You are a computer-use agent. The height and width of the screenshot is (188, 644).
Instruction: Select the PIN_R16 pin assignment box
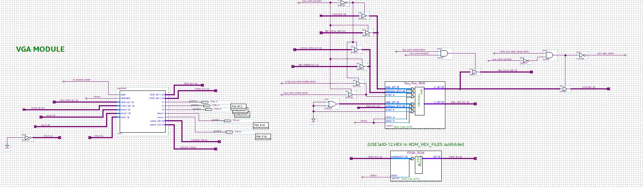261,125
